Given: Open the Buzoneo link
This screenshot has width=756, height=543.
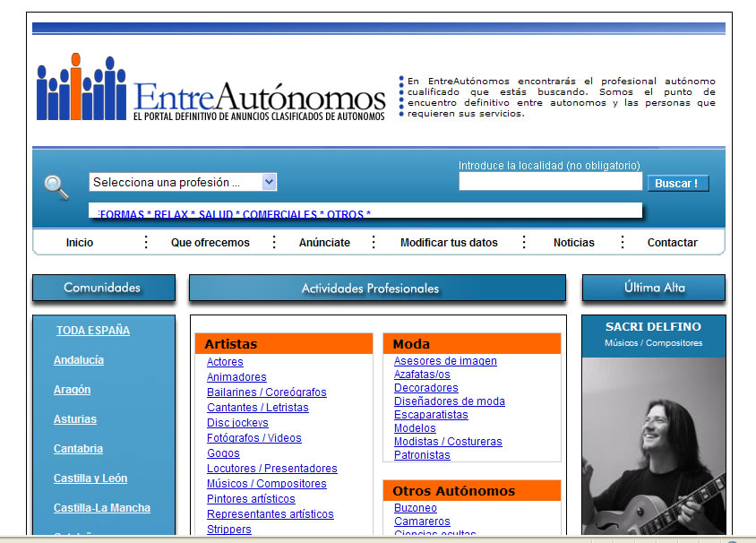Looking at the screenshot, I should 415,508.
